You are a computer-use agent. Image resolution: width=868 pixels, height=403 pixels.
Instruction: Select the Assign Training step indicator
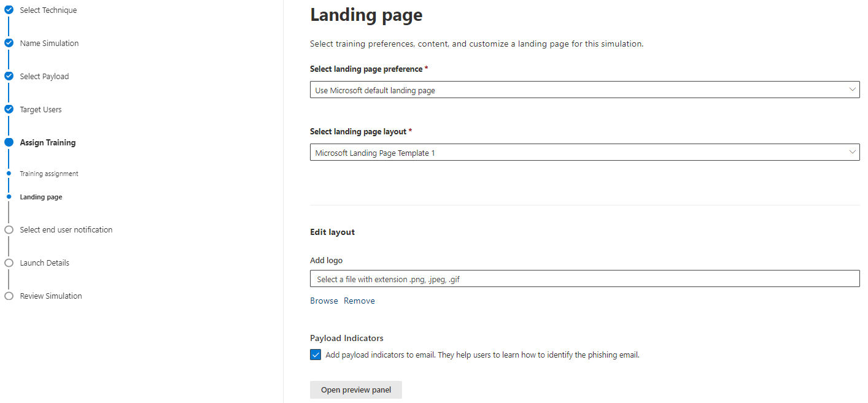(9, 142)
